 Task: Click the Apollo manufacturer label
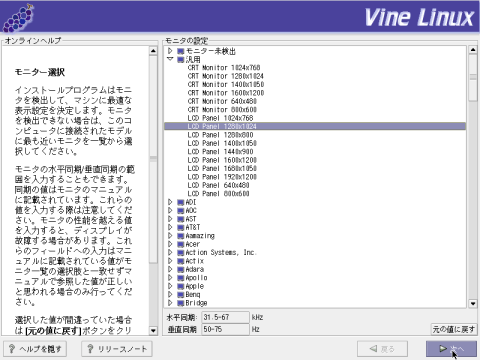(196, 278)
